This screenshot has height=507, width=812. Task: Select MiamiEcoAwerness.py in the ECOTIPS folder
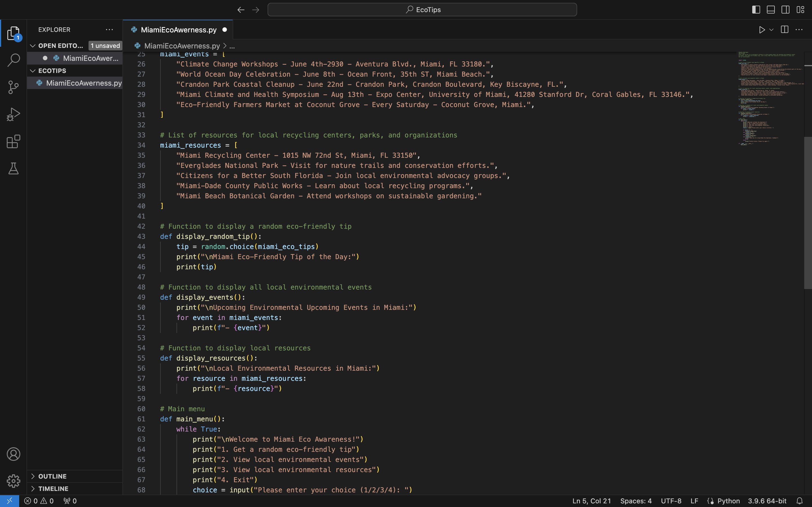tap(83, 83)
